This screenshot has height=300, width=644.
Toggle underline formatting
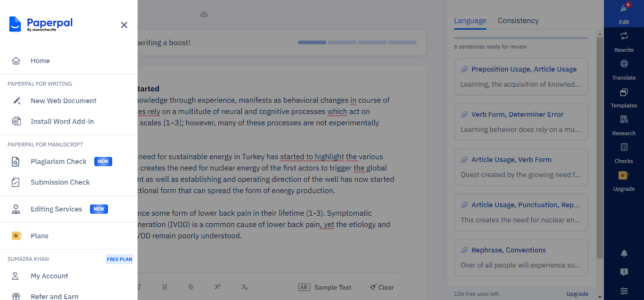[165, 287]
